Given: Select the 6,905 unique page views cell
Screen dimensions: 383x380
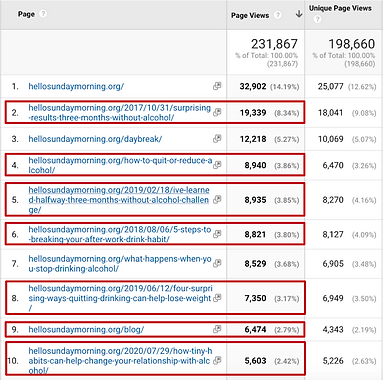Looking at the screenshot, I should pyautogui.click(x=333, y=264).
